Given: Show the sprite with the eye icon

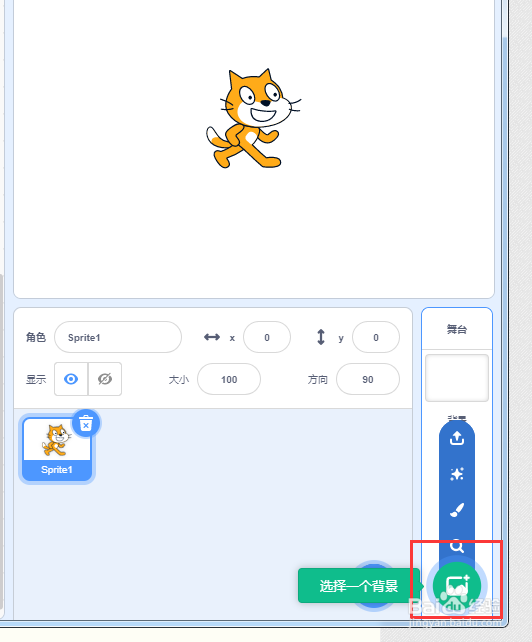Looking at the screenshot, I should [x=71, y=379].
